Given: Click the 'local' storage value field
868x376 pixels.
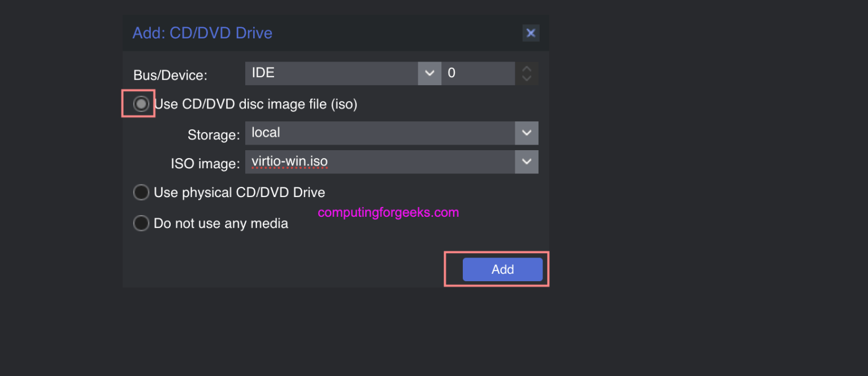Looking at the screenshot, I should [339, 133].
